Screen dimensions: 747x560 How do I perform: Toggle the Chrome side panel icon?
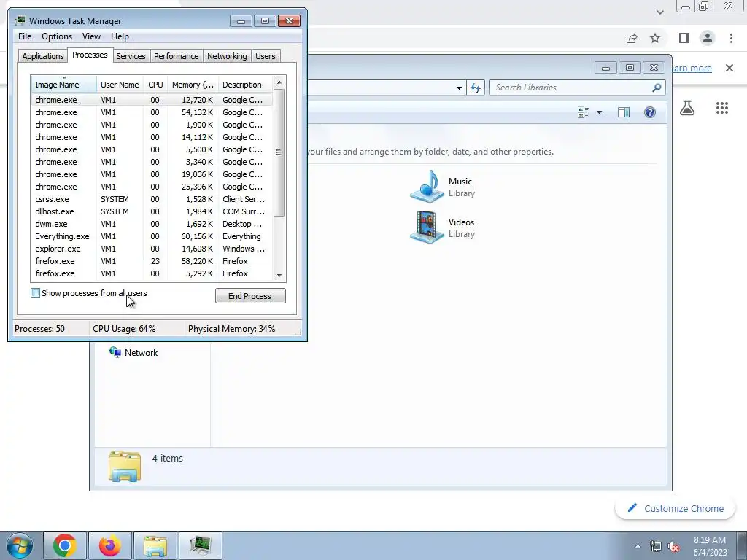pyautogui.click(x=684, y=38)
